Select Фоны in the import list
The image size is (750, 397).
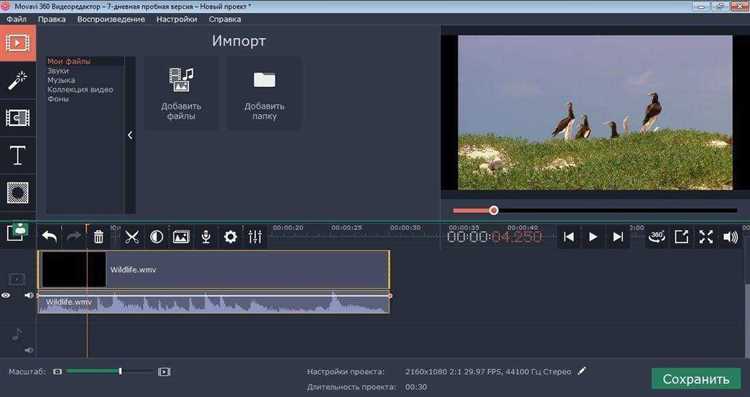tap(58, 99)
